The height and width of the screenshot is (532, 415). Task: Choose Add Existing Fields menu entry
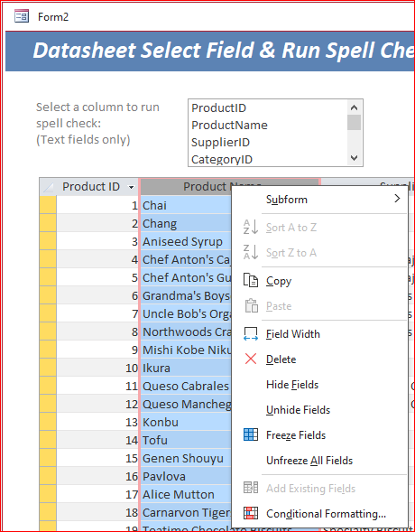tap(320, 489)
